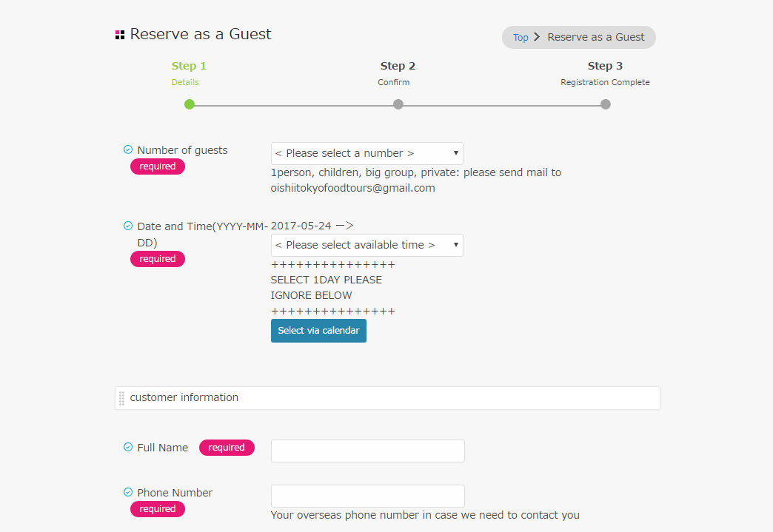
Task: Click the green Step 1 progress dot
Action: 190,104
